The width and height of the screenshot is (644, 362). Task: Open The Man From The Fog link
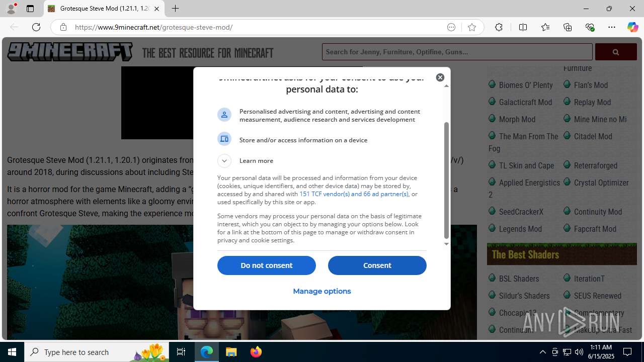click(x=524, y=142)
